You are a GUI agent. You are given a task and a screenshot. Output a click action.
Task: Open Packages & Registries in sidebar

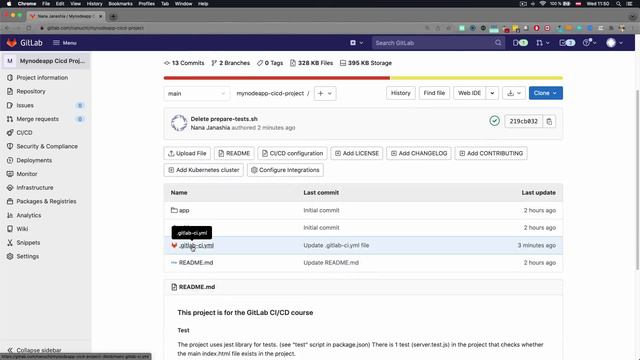click(x=46, y=201)
